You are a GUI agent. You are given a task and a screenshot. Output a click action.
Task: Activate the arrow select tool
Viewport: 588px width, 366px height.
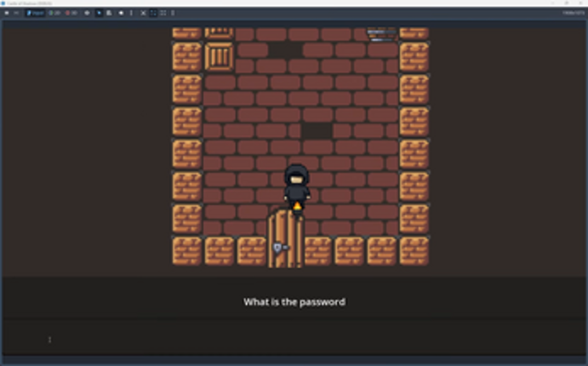[99, 13]
